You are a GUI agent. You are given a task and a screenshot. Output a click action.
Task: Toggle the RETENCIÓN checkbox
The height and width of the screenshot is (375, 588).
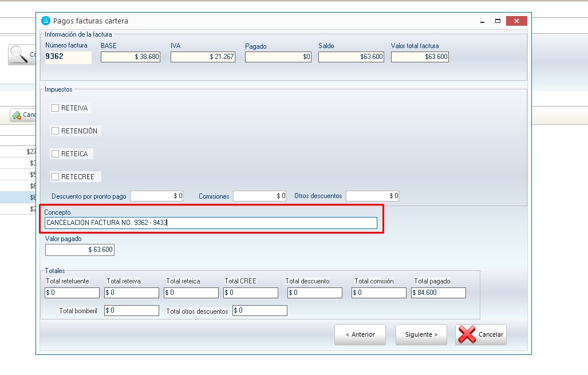56,131
